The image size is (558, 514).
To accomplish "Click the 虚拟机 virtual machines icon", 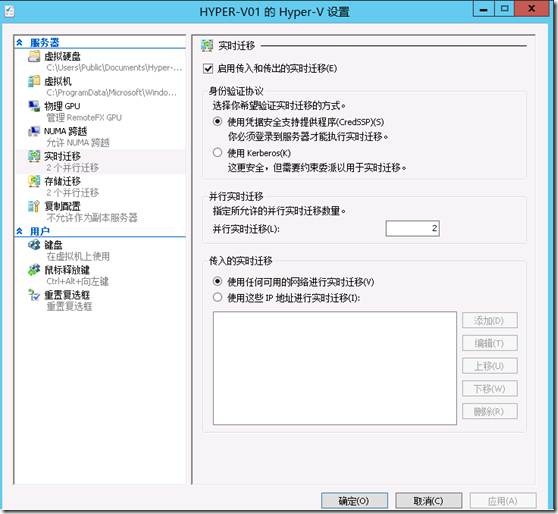I will pos(34,81).
